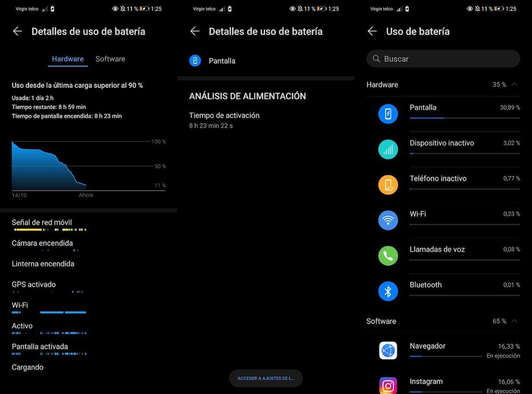Open the Bluetooth battery usage icon
Viewport: 532px width, 394px height.
[x=388, y=291]
